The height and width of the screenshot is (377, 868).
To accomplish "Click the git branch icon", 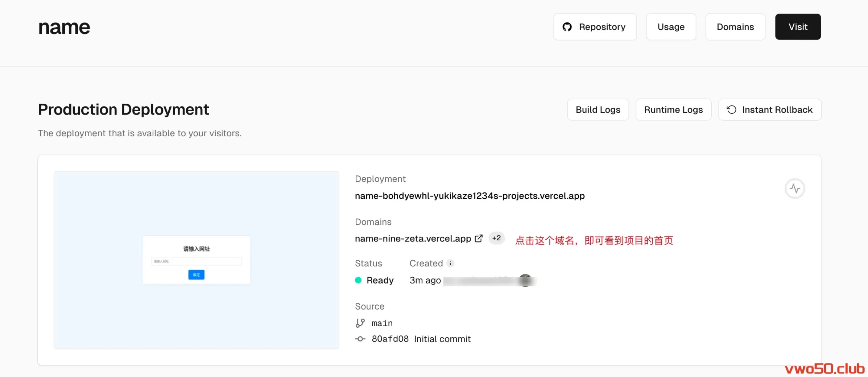I will (x=360, y=323).
